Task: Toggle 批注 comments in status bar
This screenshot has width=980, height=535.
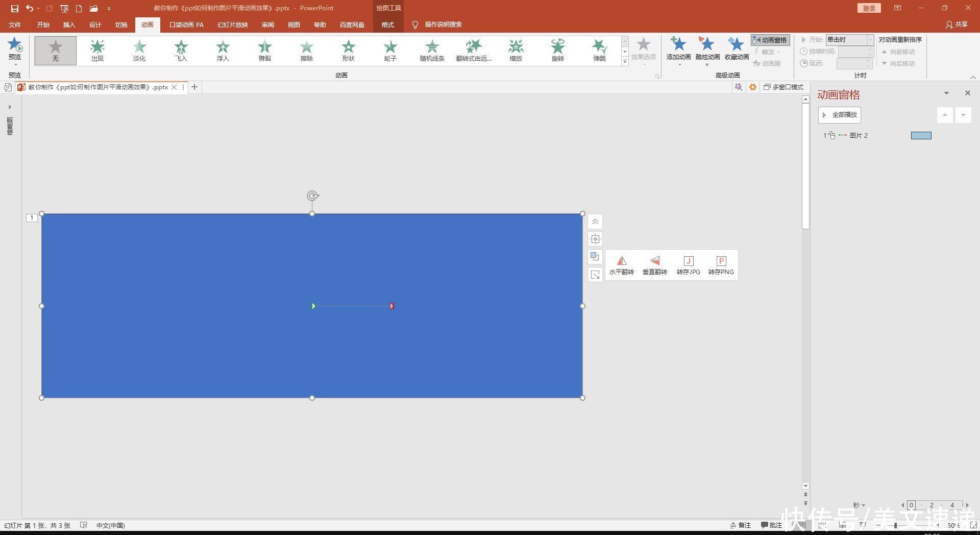Action: click(771, 525)
